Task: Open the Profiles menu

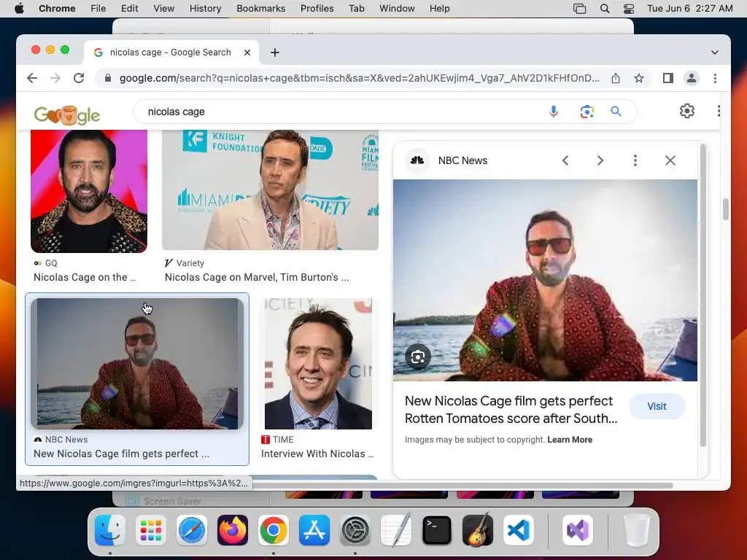Action: click(317, 9)
